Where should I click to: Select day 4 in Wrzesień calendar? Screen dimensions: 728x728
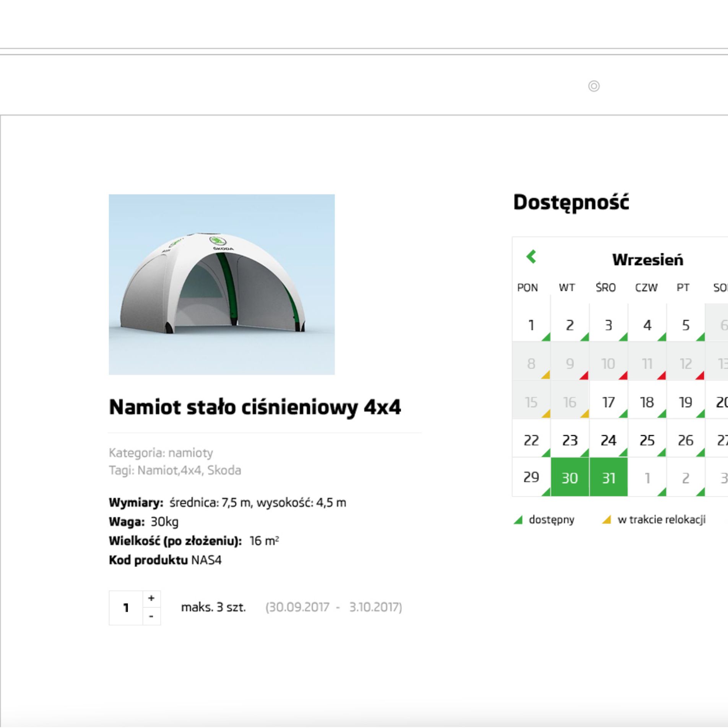tap(647, 322)
